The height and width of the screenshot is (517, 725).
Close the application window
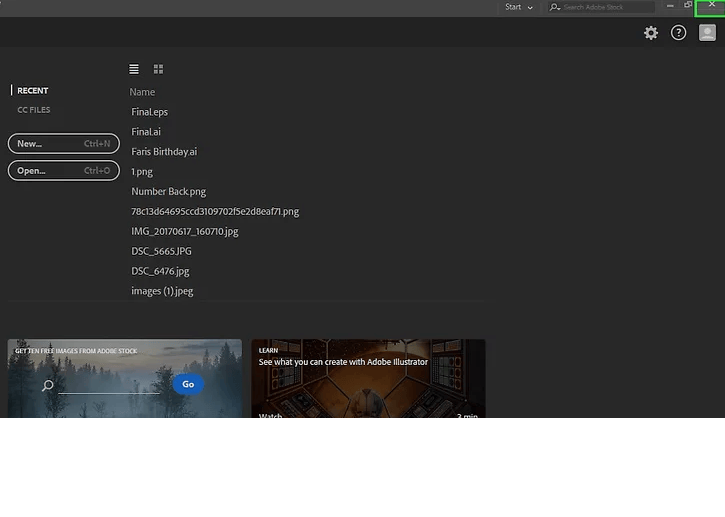pos(711,6)
